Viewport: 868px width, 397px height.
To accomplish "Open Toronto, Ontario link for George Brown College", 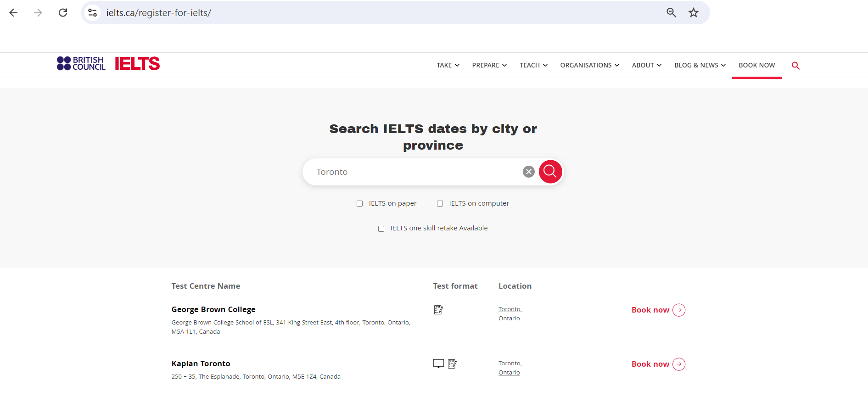I will point(510,314).
